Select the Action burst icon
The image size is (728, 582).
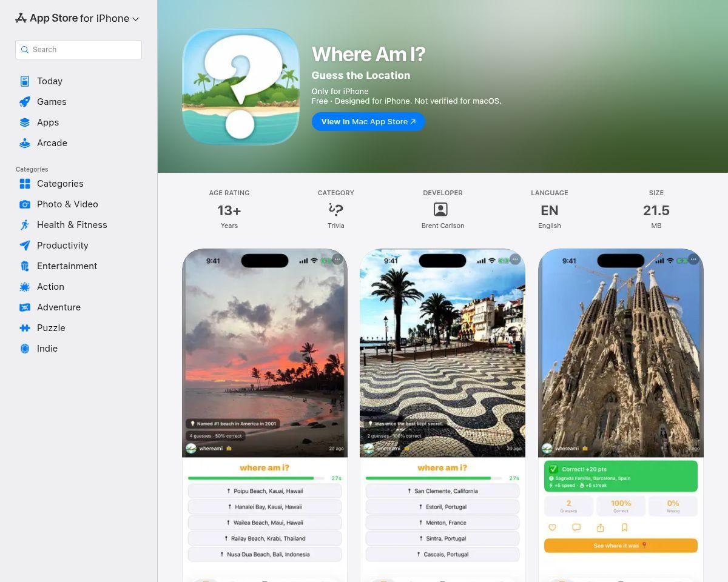[25, 287]
